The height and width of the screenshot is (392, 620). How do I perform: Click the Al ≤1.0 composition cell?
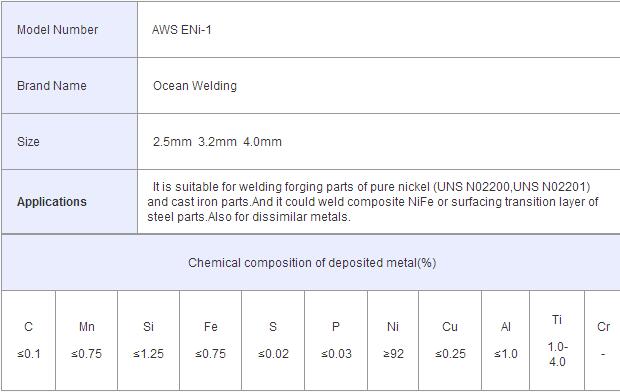pyautogui.click(x=506, y=341)
